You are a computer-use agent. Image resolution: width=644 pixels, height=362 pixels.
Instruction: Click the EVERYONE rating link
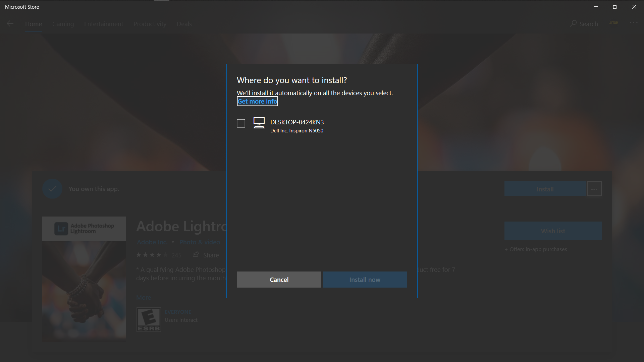(x=178, y=312)
